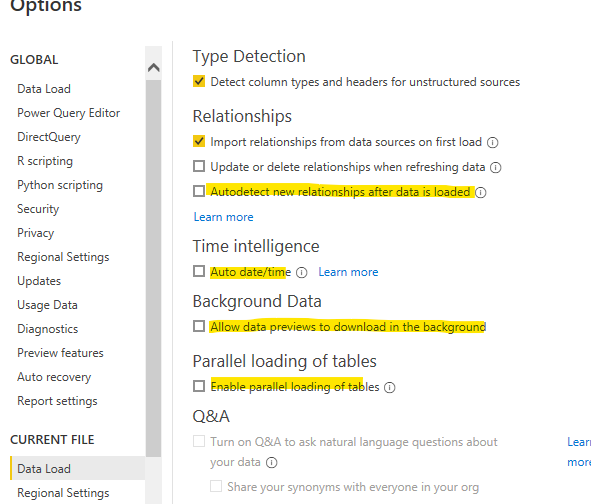Enable parallel loading of tables checkbox
This screenshot has width=591, height=504.
coord(199,386)
